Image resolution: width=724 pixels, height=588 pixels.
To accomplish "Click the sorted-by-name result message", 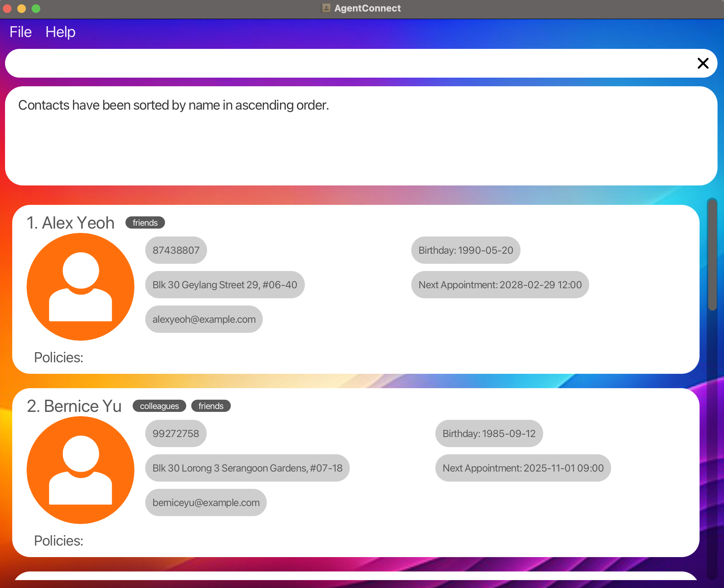I will pos(174,105).
